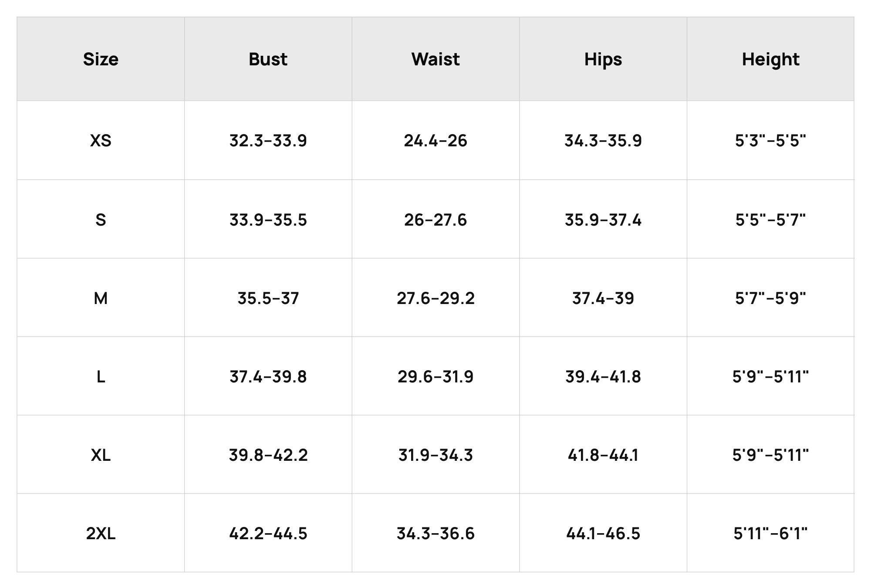The width and height of the screenshot is (871, 588).
Task: Click the Height column header
Action: click(x=770, y=59)
